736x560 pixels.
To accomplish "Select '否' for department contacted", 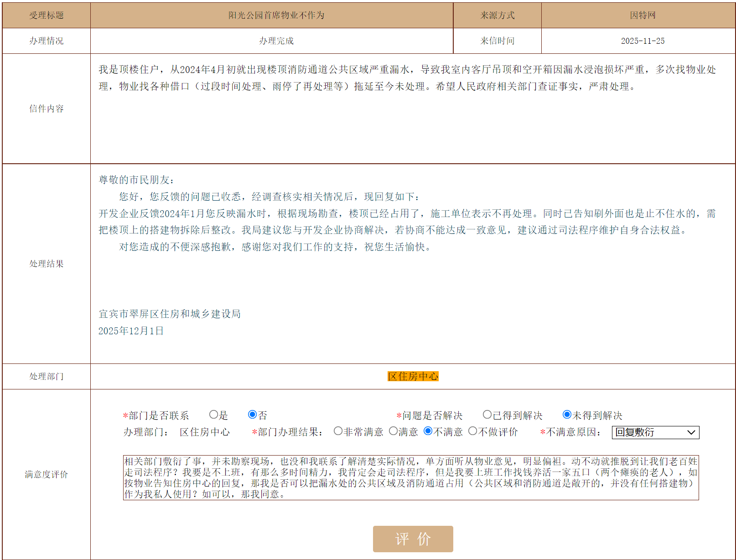I will [x=252, y=415].
